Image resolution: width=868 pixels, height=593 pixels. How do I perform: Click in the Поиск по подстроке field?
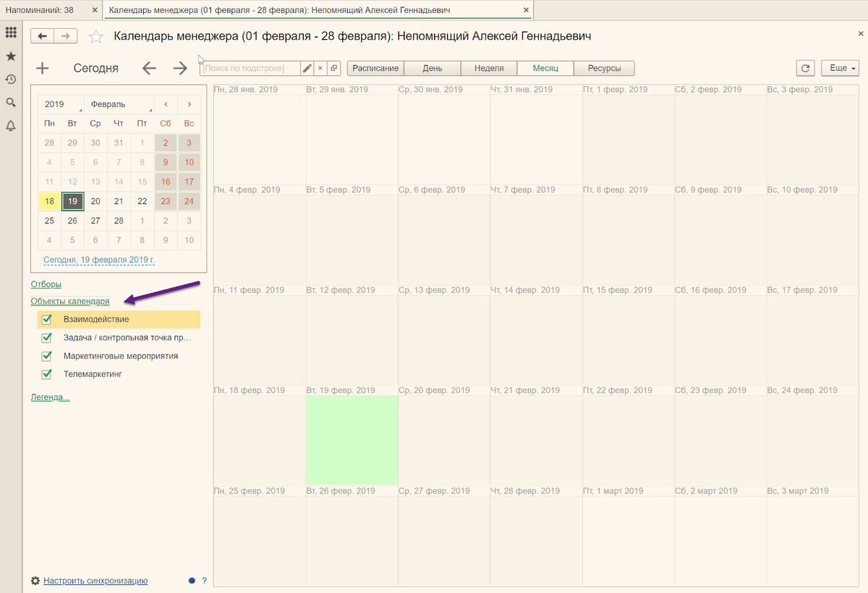[250, 68]
